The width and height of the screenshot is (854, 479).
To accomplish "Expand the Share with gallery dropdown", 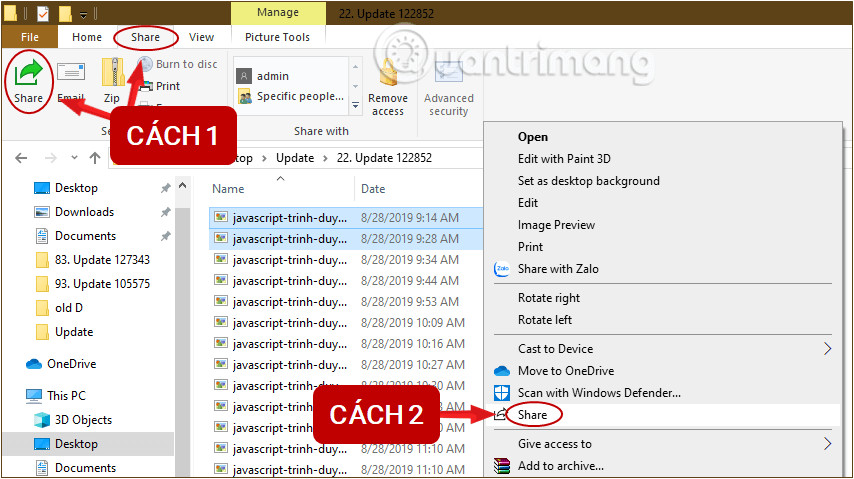I will 356,105.
